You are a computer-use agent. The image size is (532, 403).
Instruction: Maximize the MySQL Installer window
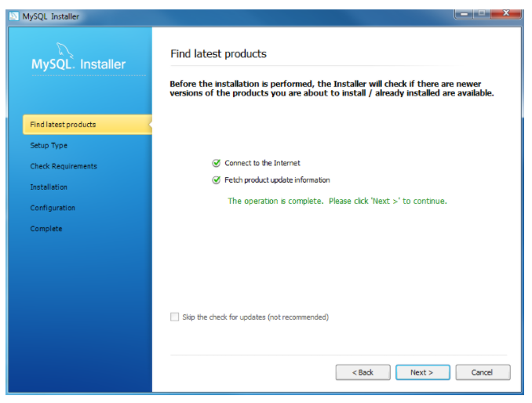click(x=482, y=14)
